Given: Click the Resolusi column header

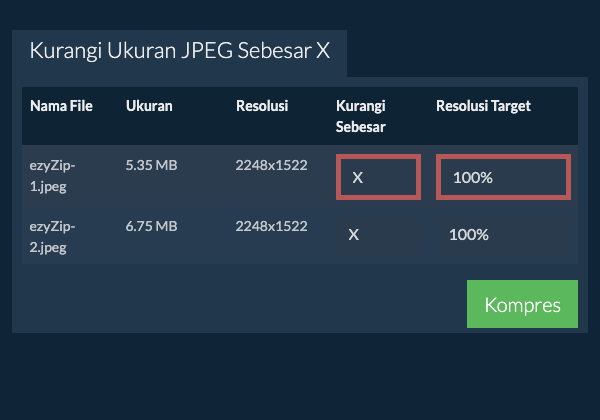Looking at the screenshot, I should pyautogui.click(x=262, y=106).
